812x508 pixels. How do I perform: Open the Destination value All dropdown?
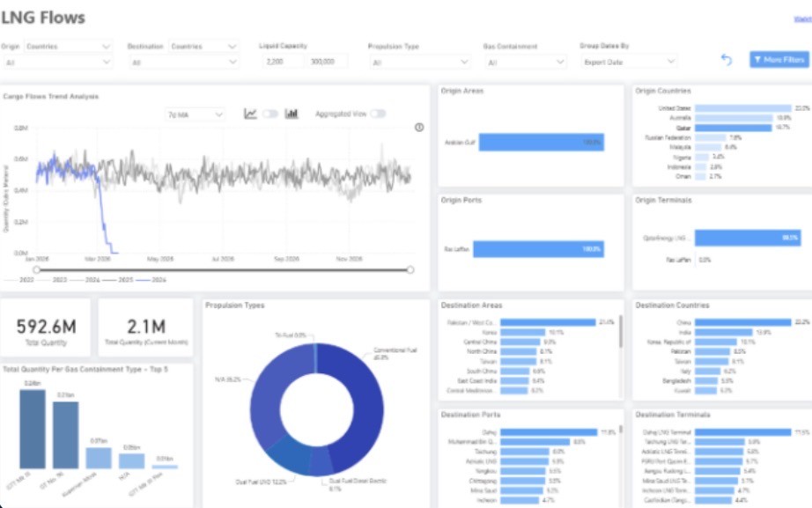point(183,63)
